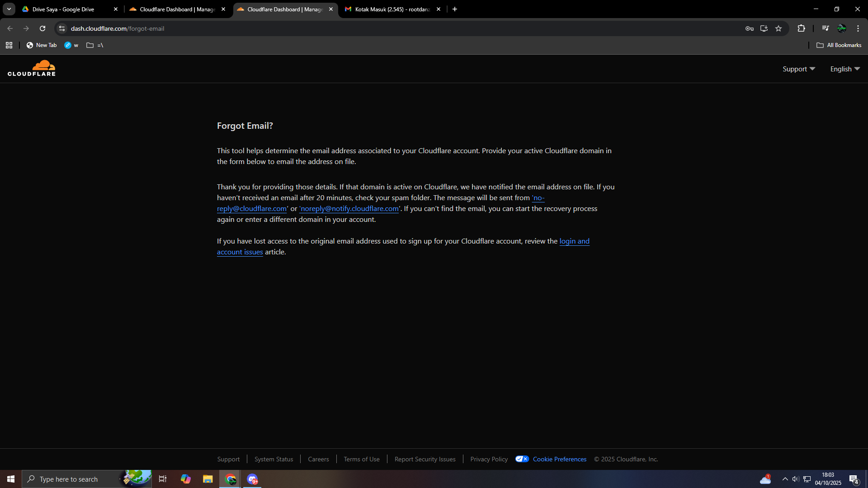The height and width of the screenshot is (488, 868).
Task: Click install app icon in address bar
Action: [764, 28]
